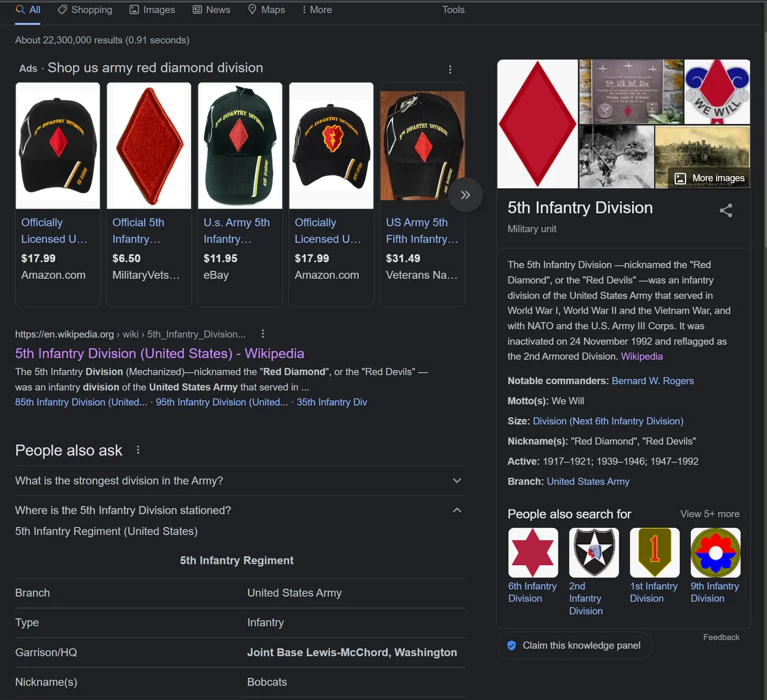Screen dimensions: 767x700
Task: Select the All results tab
Action: (x=28, y=10)
